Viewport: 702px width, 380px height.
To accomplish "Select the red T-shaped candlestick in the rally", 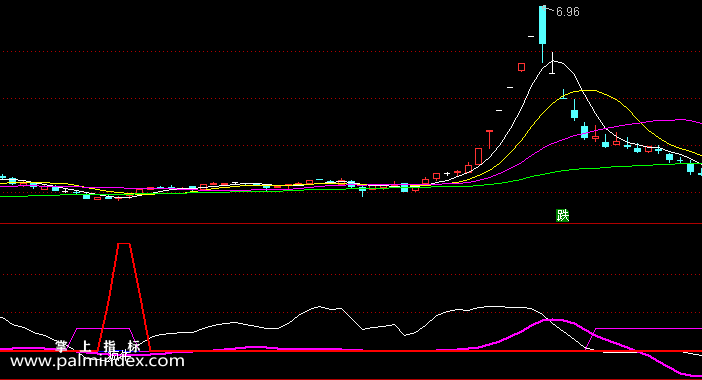I will tap(489, 140).
